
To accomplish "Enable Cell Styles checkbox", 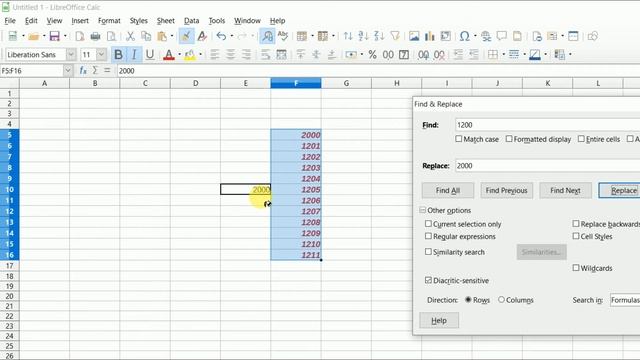I will pos(576,236).
